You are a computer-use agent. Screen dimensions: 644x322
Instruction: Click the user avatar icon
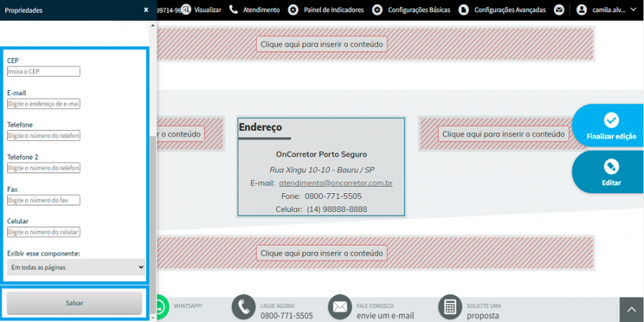coord(582,10)
